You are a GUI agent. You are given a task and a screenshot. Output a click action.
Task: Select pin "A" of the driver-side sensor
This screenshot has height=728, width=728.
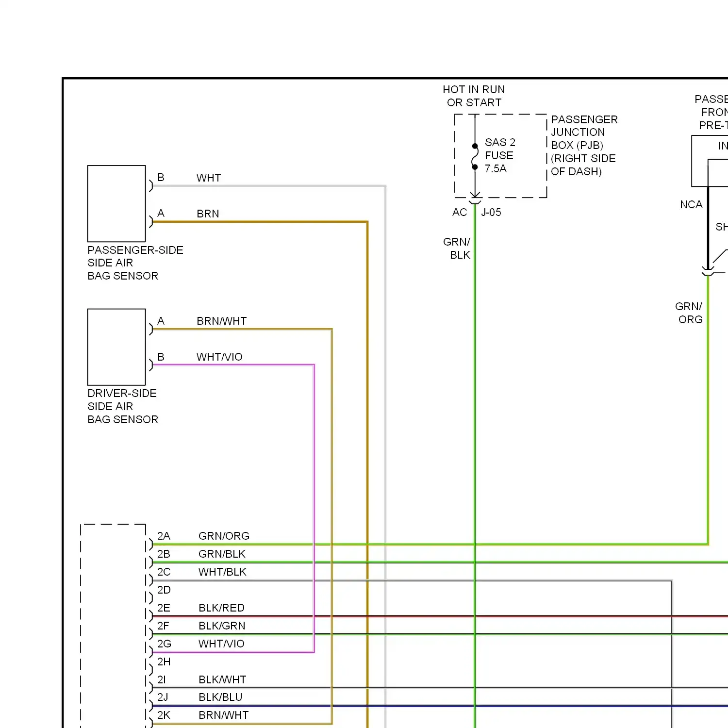tap(161, 321)
